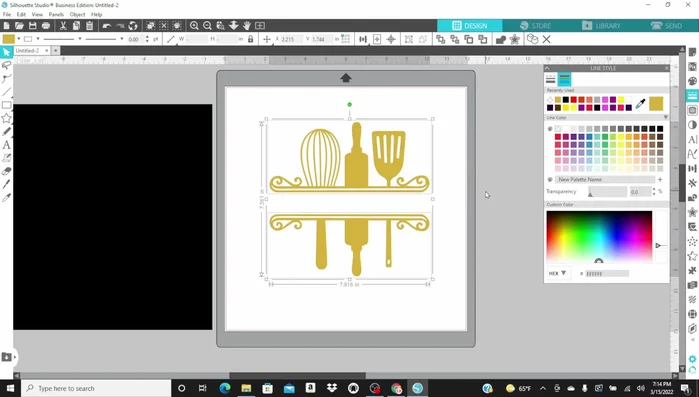699x397 pixels.
Task: Select the Rectangle drawing tool
Action: pyautogui.click(x=6, y=105)
